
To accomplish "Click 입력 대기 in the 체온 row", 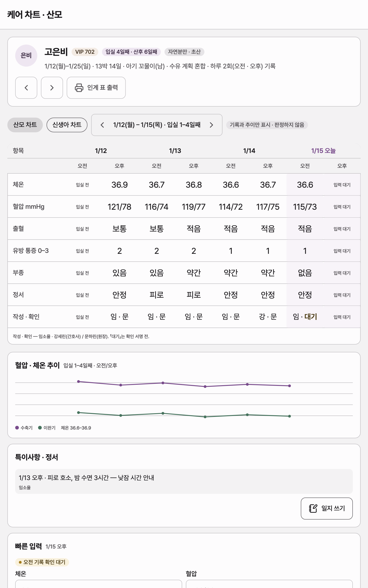I will point(342,185).
